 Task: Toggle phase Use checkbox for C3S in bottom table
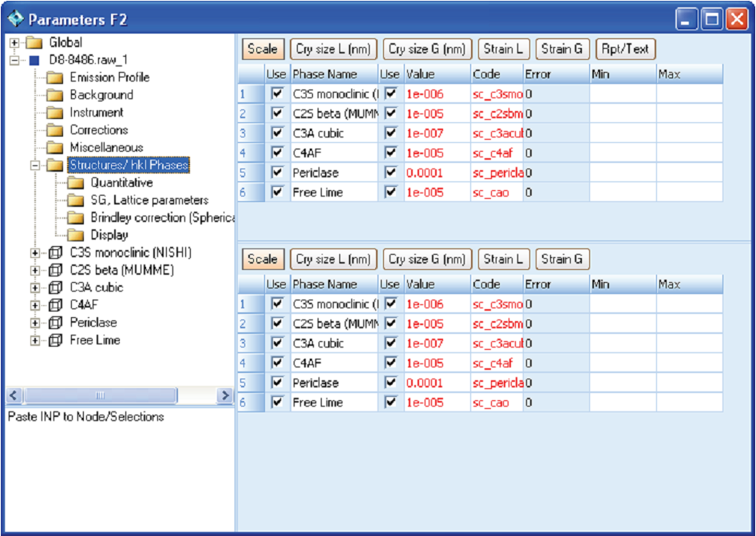(277, 304)
